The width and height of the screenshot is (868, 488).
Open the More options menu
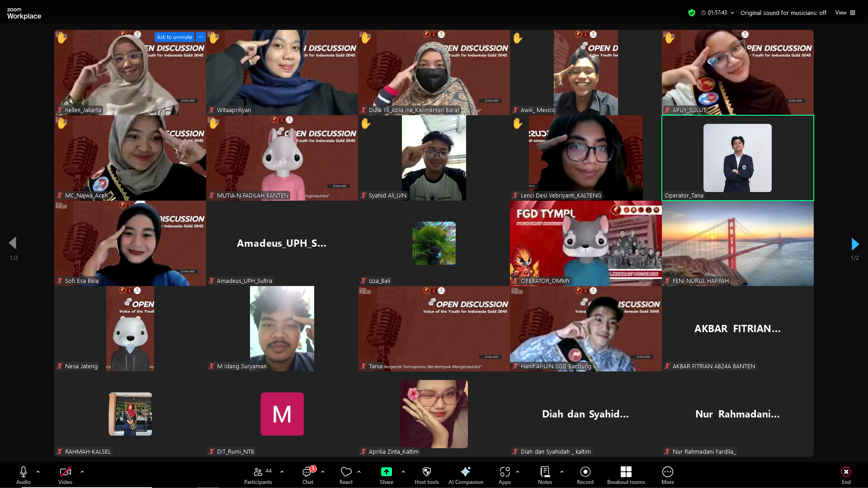(x=667, y=472)
